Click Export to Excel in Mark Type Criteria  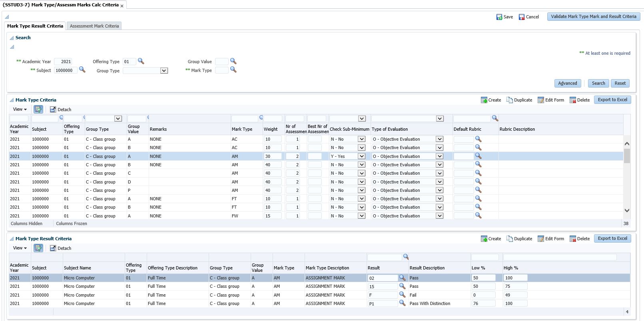pyautogui.click(x=612, y=100)
